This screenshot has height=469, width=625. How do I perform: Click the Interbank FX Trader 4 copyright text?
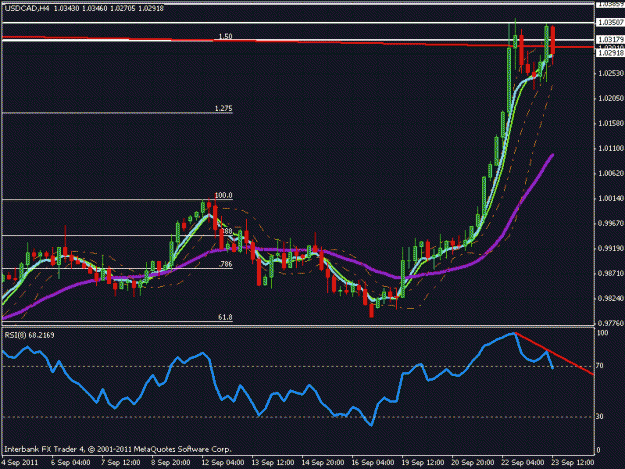(x=118, y=449)
